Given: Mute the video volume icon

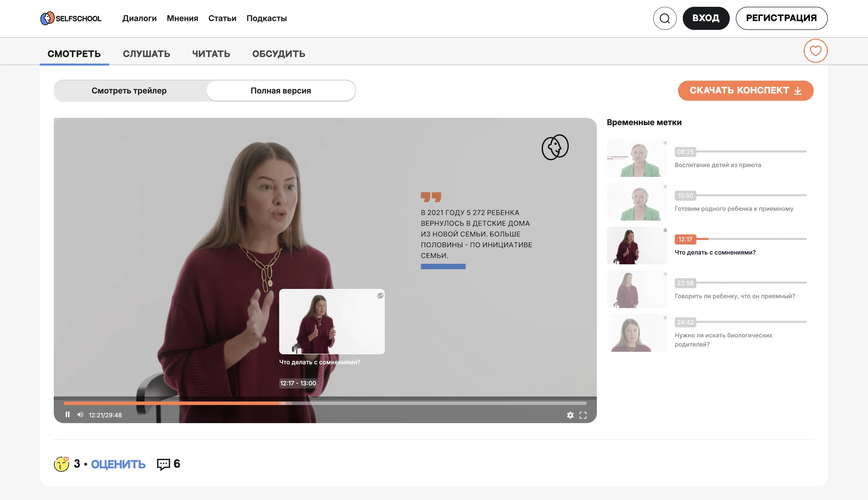Looking at the screenshot, I should pyautogui.click(x=80, y=415).
